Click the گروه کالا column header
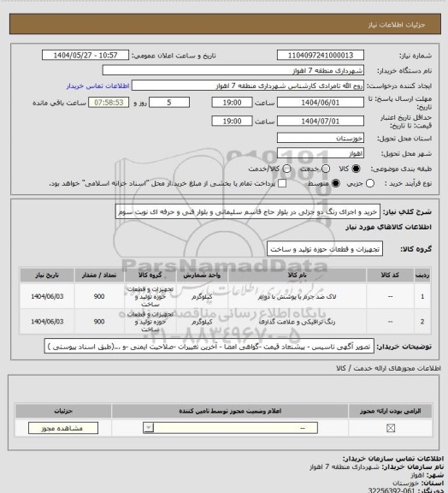The image size is (448, 493). click(150, 275)
